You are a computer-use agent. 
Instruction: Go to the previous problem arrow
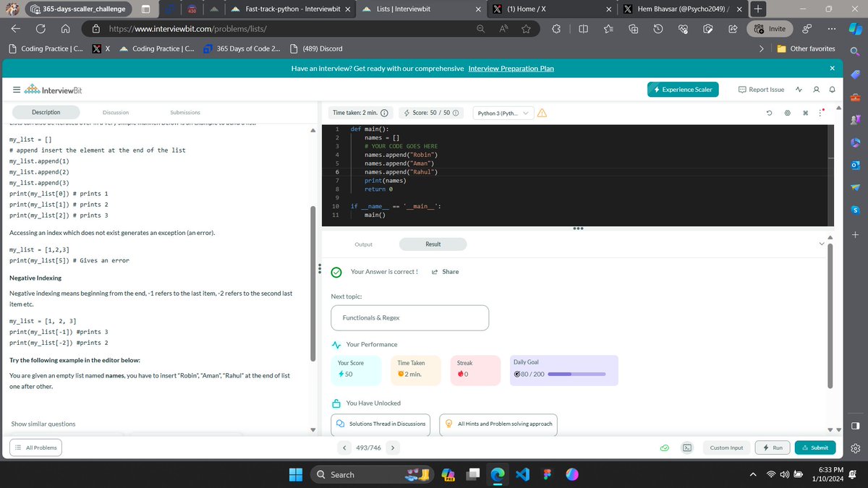click(345, 448)
